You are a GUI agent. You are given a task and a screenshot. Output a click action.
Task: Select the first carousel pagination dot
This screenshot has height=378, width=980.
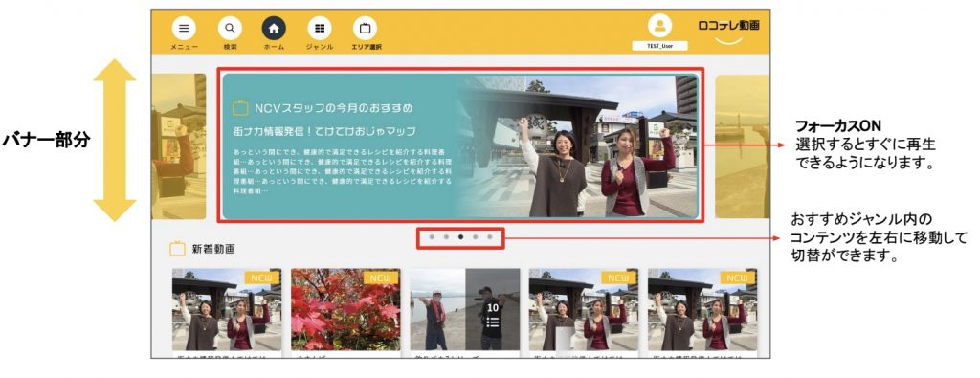pyautogui.click(x=432, y=237)
